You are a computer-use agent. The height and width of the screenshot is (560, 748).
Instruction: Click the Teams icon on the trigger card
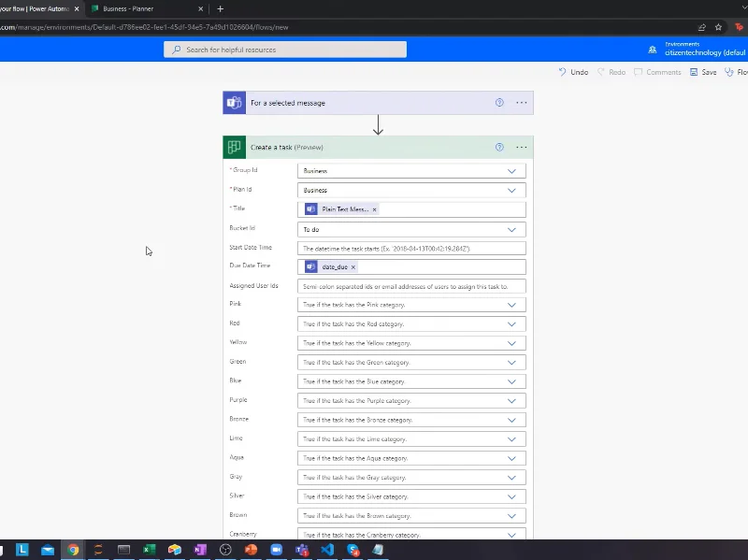(x=235, y=103)
